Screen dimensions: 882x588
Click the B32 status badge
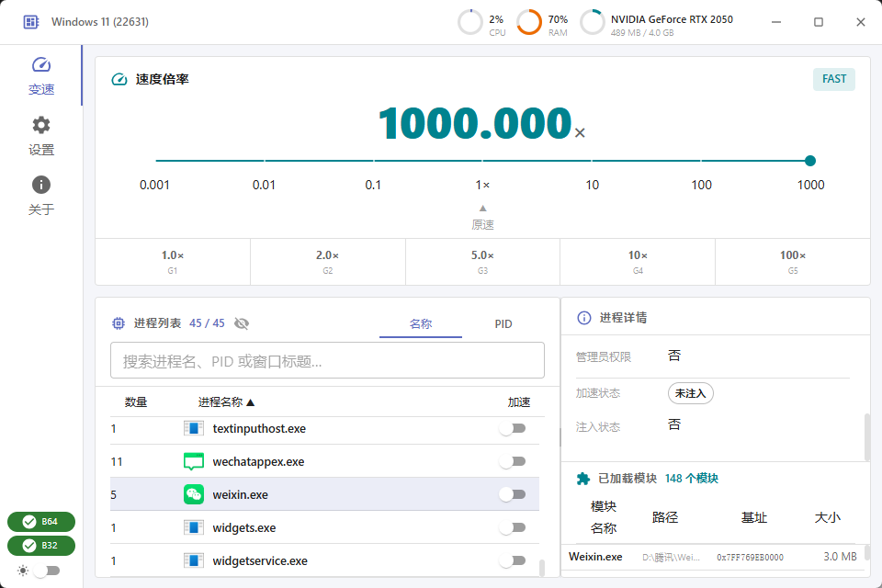(x=41, y=546)
